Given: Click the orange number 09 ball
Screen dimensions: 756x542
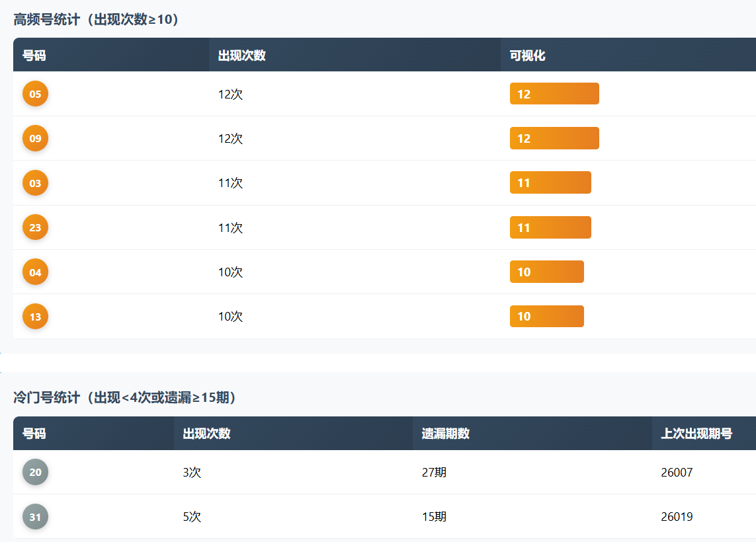Looking at the screenshot, I should point(35,139).
